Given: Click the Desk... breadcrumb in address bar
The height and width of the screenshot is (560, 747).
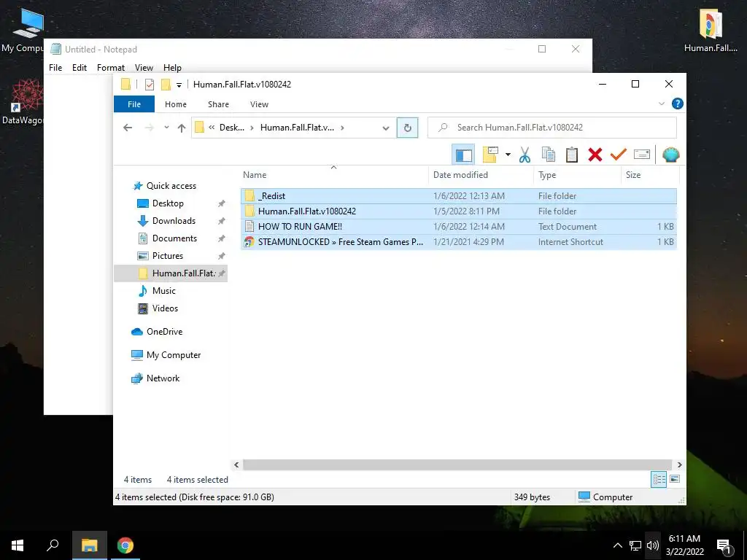Looking at the screenshot, I should [231, 128].
